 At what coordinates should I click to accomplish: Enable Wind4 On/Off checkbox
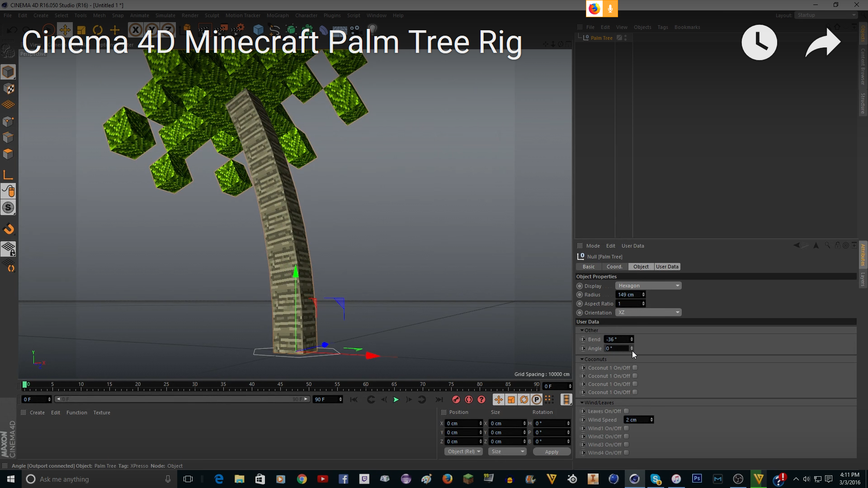coord(626,453)
